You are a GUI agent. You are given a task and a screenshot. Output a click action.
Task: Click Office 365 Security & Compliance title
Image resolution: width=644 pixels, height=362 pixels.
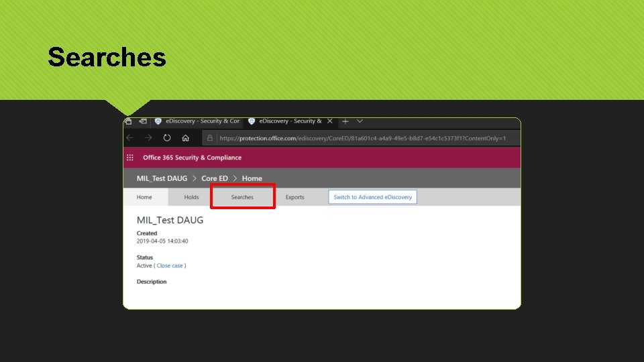(193, 158)
